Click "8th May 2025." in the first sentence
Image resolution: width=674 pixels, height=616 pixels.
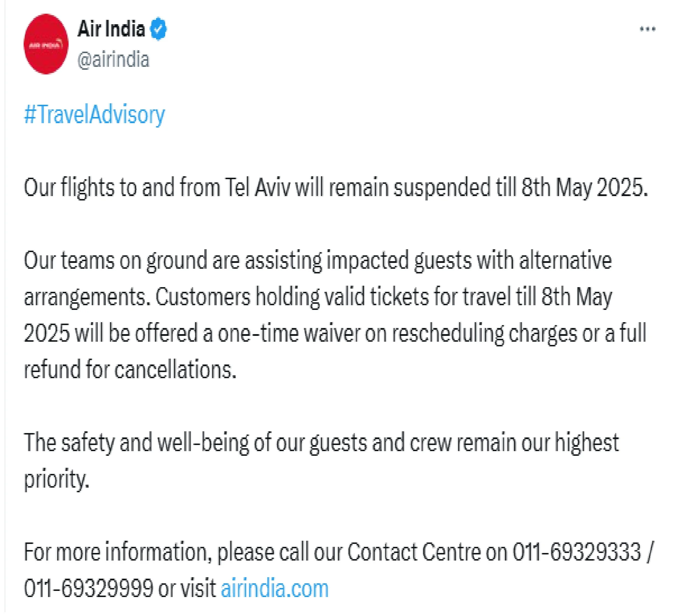(x=584, y=187)
